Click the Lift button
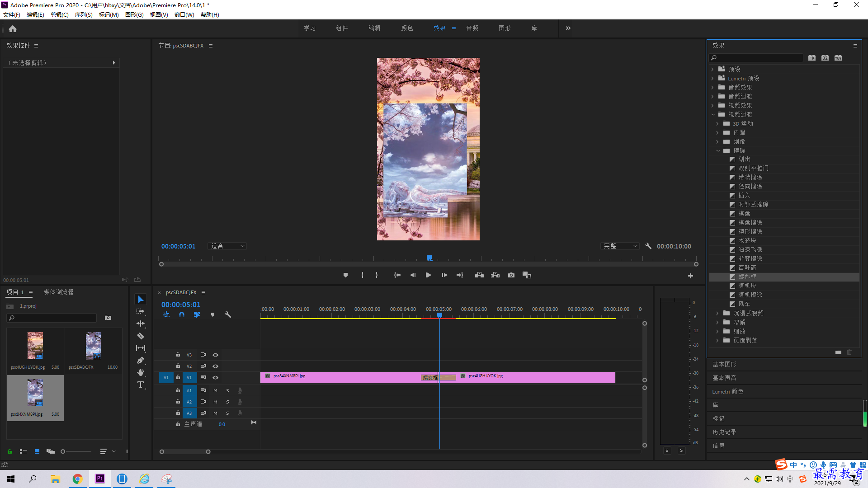 (x=479, y=275)
